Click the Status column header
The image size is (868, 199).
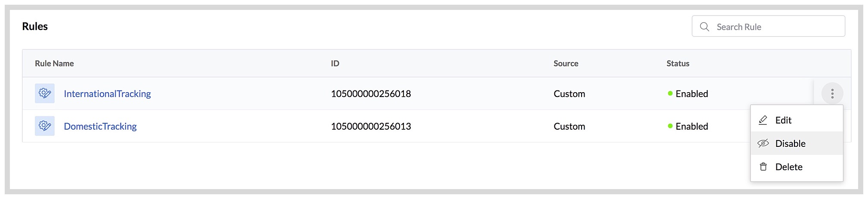pos(678,63)
